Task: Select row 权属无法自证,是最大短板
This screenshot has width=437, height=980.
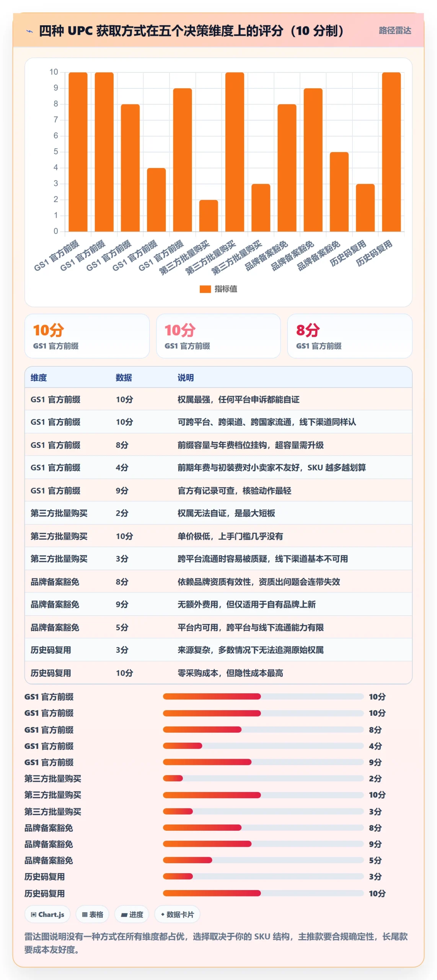Action: pyautogui.click(x=218, y=513)
